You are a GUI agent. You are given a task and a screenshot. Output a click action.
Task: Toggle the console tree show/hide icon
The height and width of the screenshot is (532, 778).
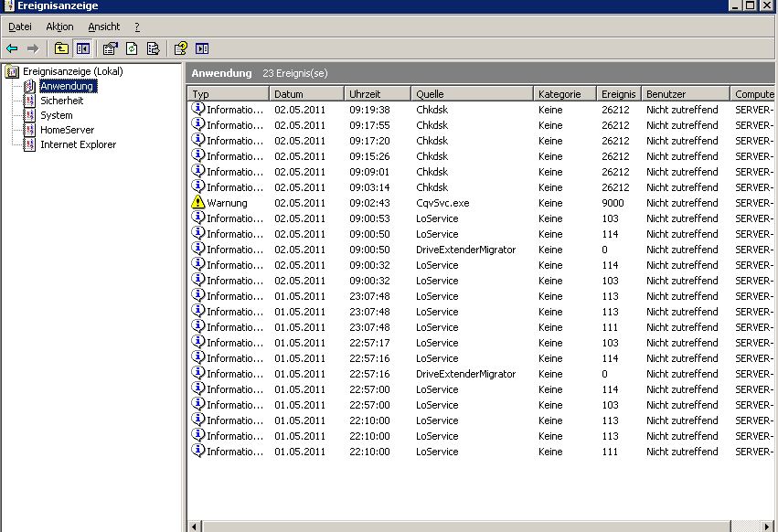83,48
